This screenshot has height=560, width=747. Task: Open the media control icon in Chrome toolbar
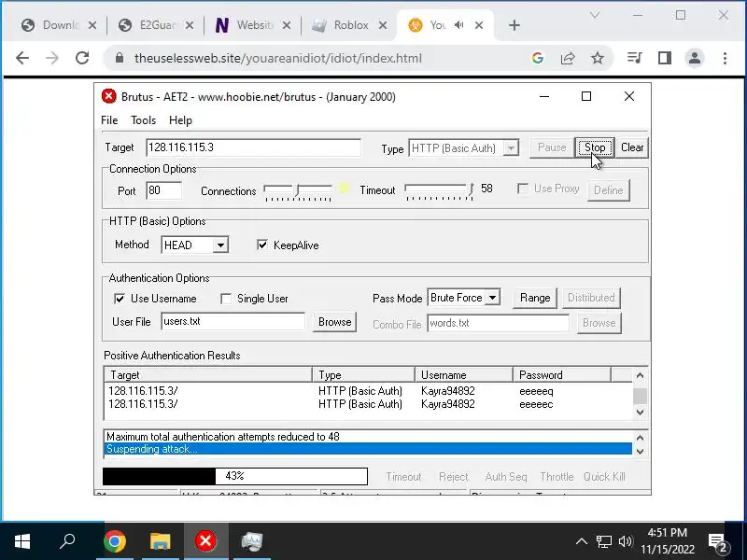tap(634, 58)
